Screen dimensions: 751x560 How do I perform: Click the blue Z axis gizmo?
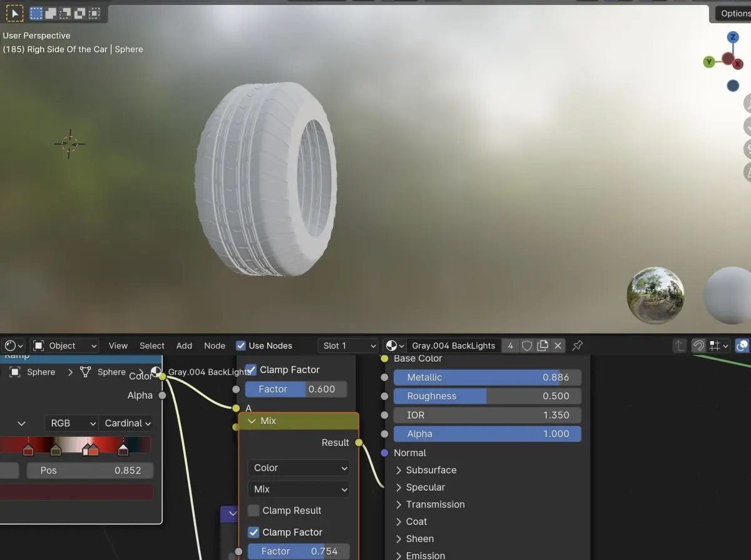tap(733, 38)
